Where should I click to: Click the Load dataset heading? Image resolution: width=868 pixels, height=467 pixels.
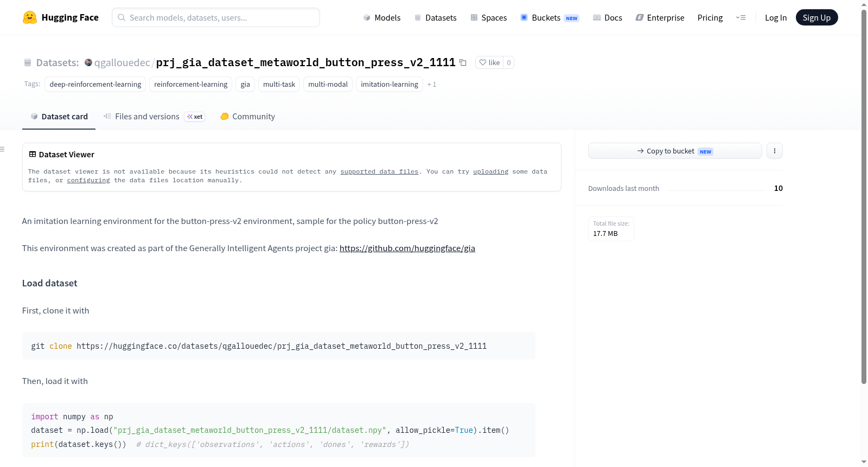(x=50, y=283)
